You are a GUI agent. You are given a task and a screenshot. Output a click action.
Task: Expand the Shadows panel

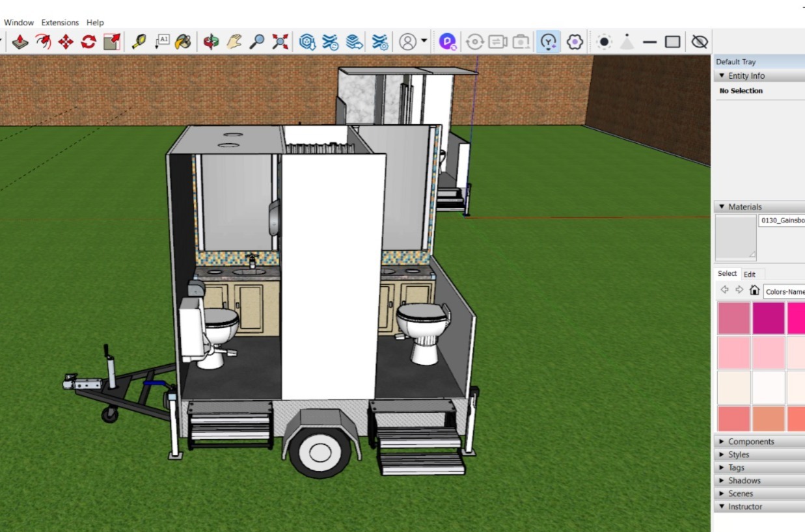click(744, 481)
